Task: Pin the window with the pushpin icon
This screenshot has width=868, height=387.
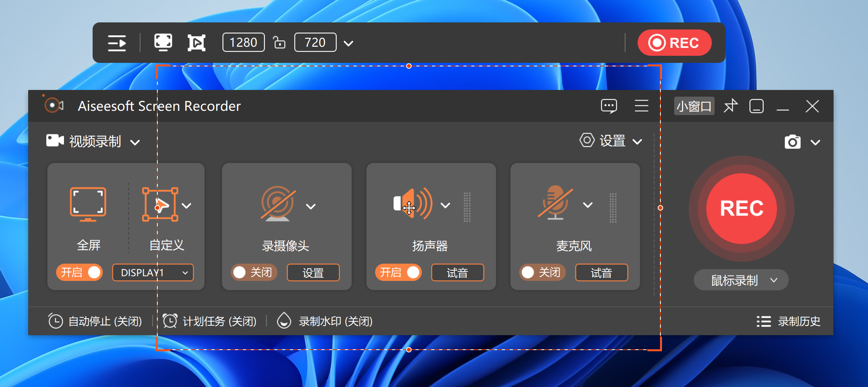Action: (x=731, y=106)
